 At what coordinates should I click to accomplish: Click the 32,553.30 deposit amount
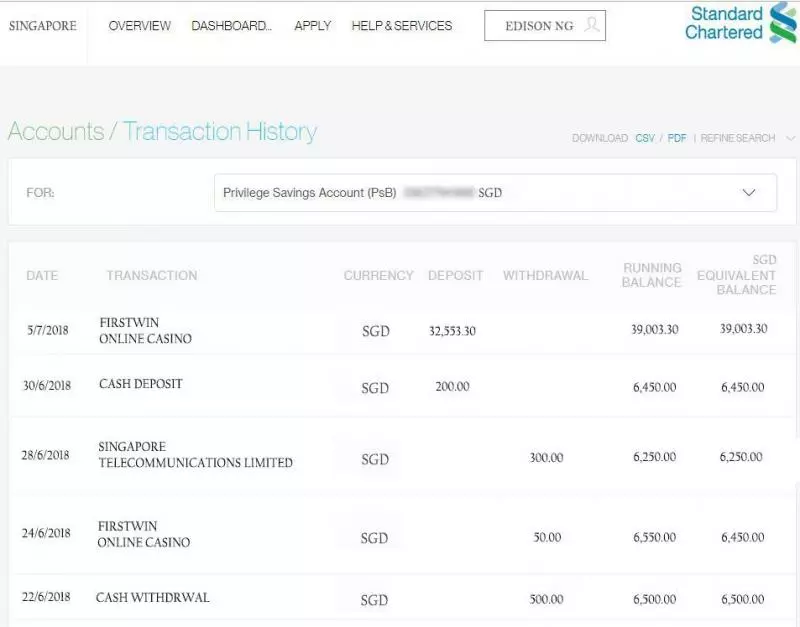click(x=452, y=331)
